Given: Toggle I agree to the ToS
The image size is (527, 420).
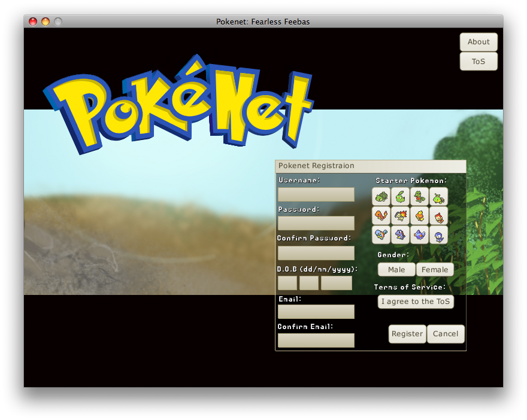Looking at the screenshot, I should click(x=416, y=302).
